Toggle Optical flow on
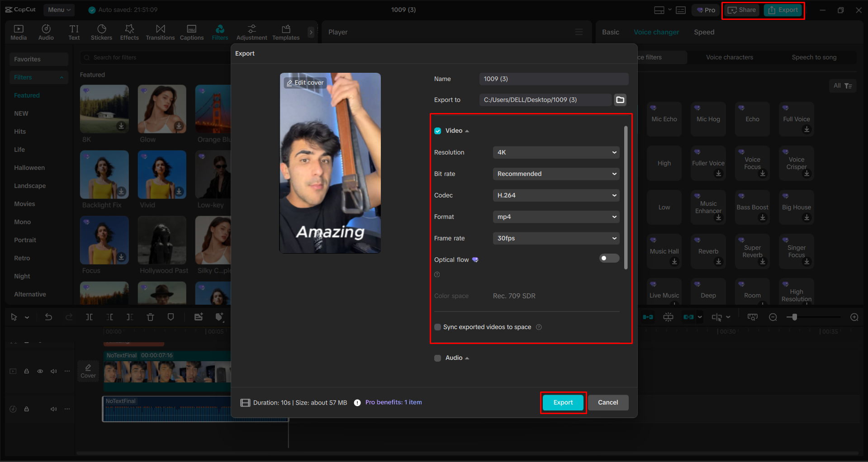 609,258
